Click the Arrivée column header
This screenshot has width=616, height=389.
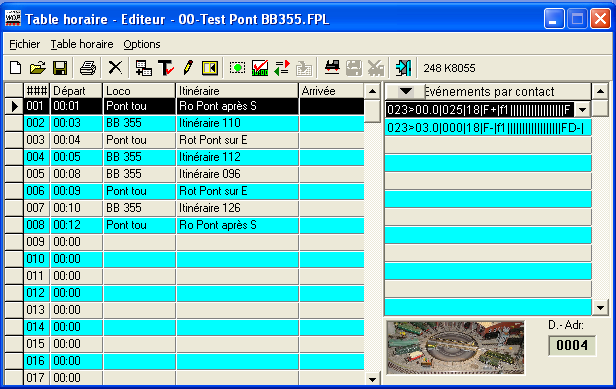[332, 91]
